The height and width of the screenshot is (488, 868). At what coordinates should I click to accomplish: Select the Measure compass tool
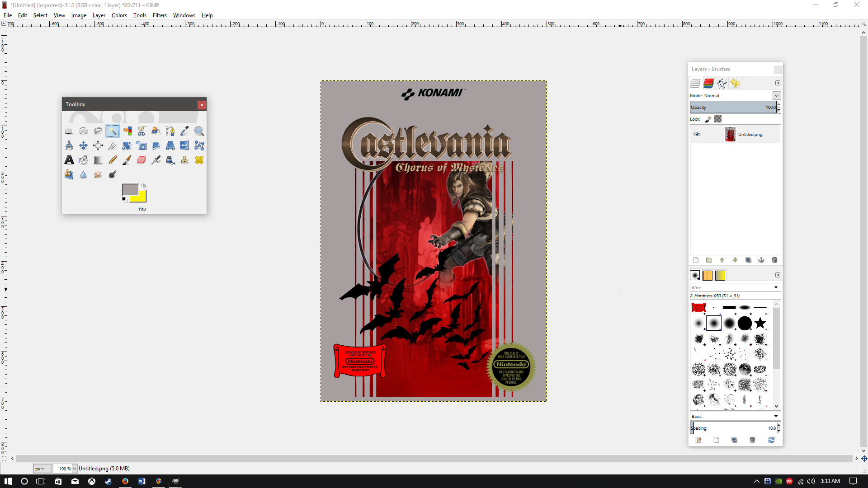click(x=69, y=145)
